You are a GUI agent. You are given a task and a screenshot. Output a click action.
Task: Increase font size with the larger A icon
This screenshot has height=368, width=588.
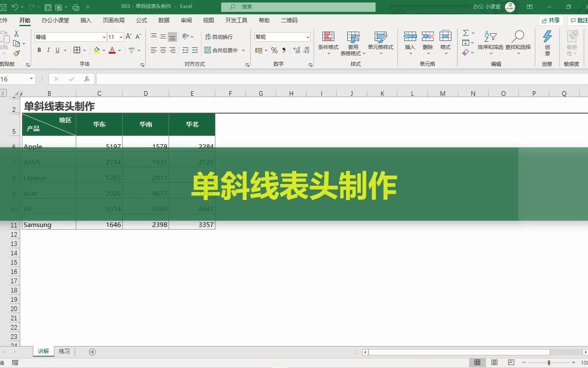129,37
